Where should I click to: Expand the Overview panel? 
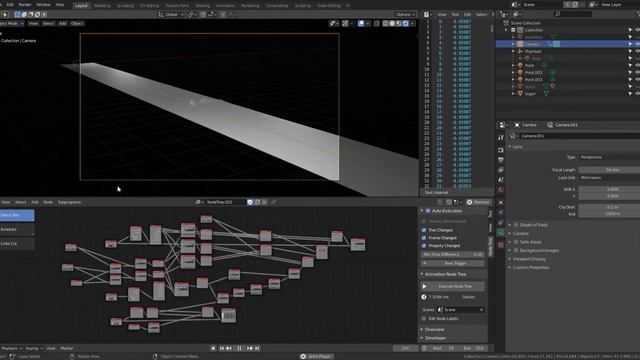tap(434, 329)
